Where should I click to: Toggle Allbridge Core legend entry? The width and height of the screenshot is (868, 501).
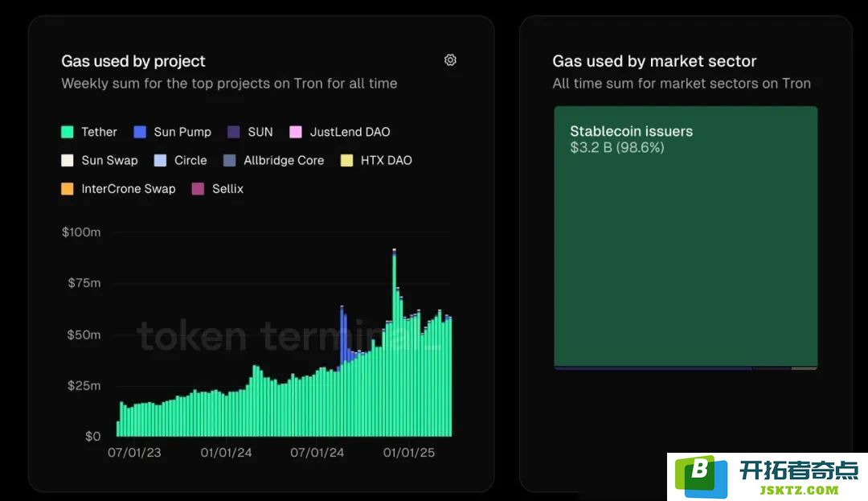273,161
